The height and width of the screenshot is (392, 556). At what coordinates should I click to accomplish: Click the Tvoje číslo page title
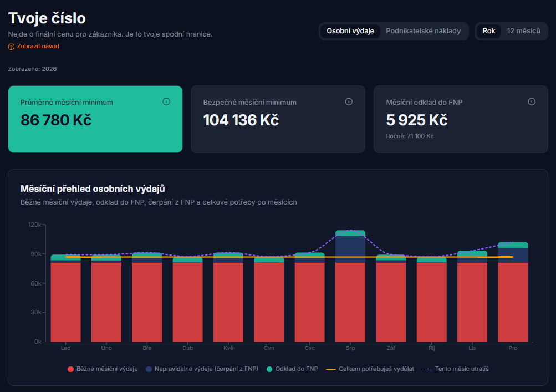(47, 18)
